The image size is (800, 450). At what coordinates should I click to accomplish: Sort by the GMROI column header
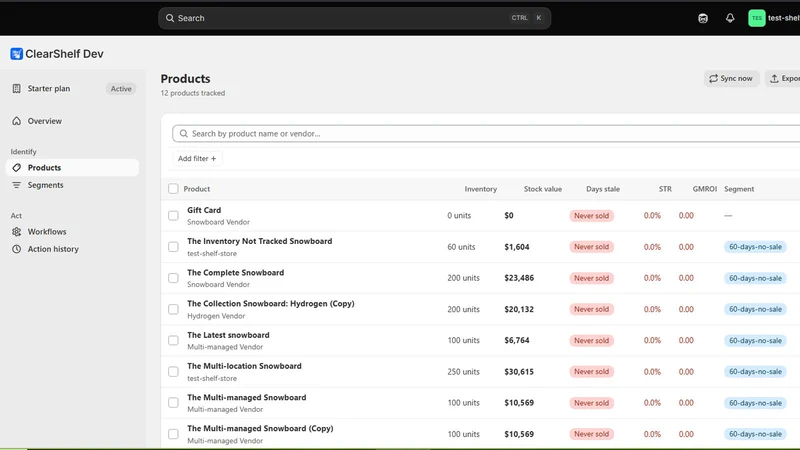(x=705, y=189)
